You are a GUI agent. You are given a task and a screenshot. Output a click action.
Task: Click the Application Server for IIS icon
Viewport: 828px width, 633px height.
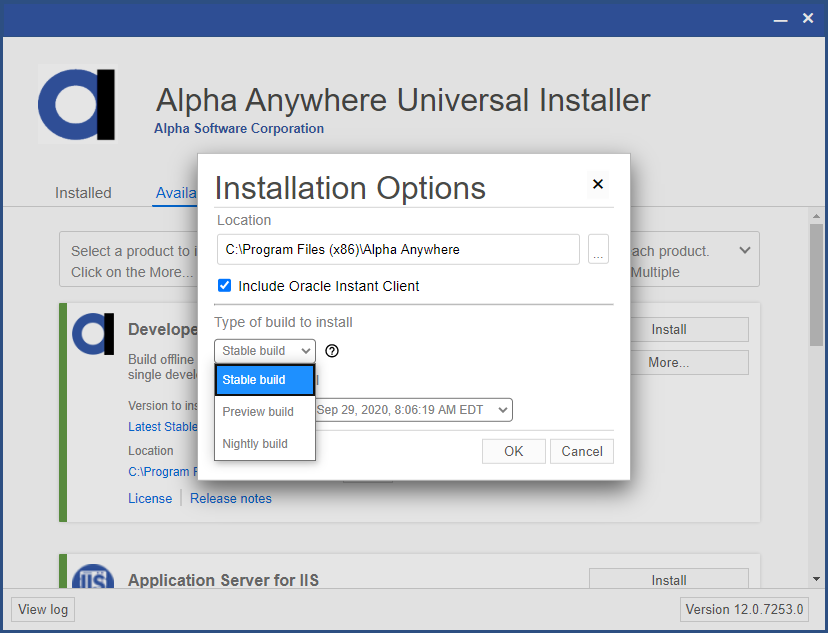tap(93, 576)
